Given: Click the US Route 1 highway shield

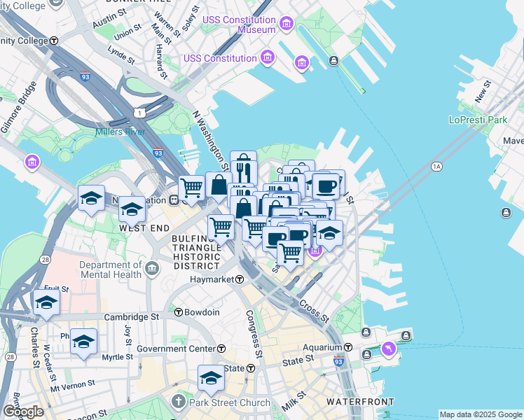Looking at the screenshot, I should pos(139,113).
